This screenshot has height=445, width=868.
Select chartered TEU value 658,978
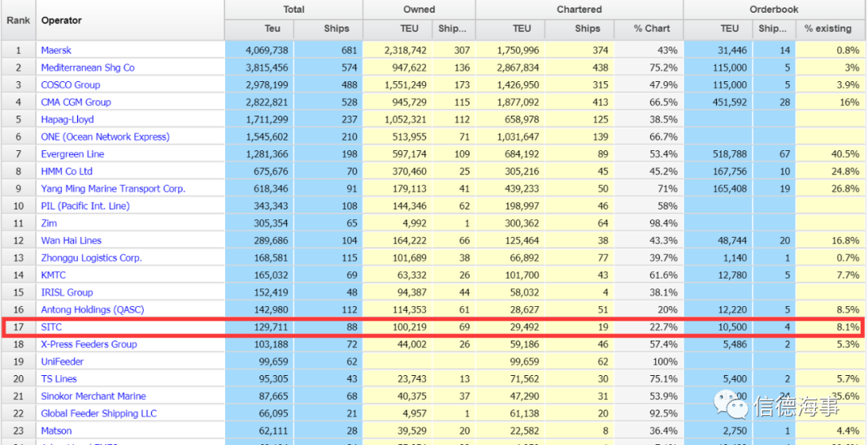[x=522, y=120]
